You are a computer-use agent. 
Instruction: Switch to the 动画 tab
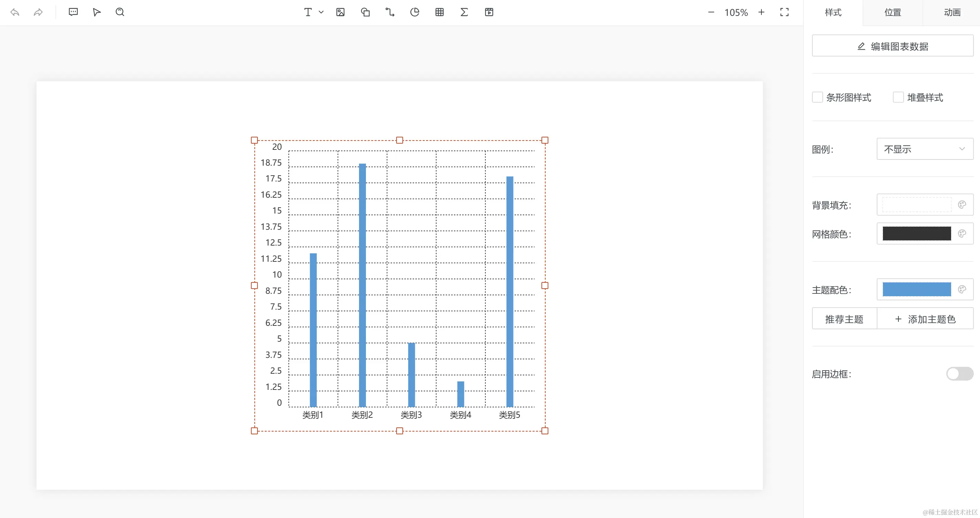(x=952, y=12)
